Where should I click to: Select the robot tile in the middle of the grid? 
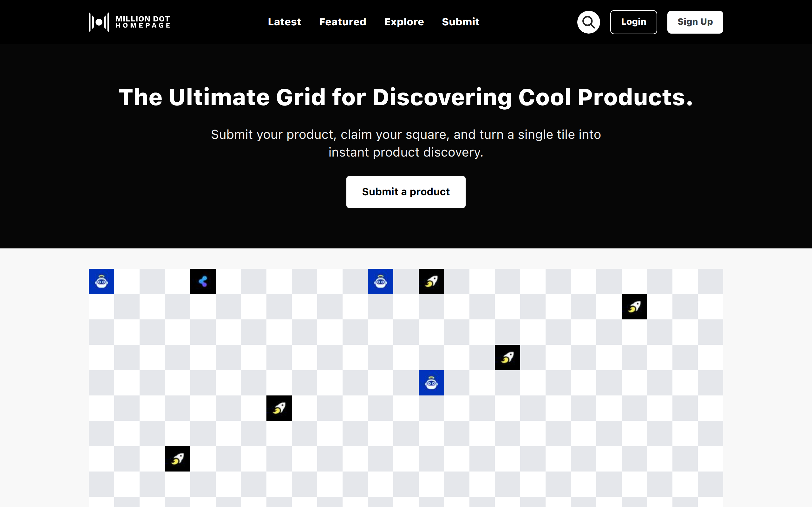[431, 382]
